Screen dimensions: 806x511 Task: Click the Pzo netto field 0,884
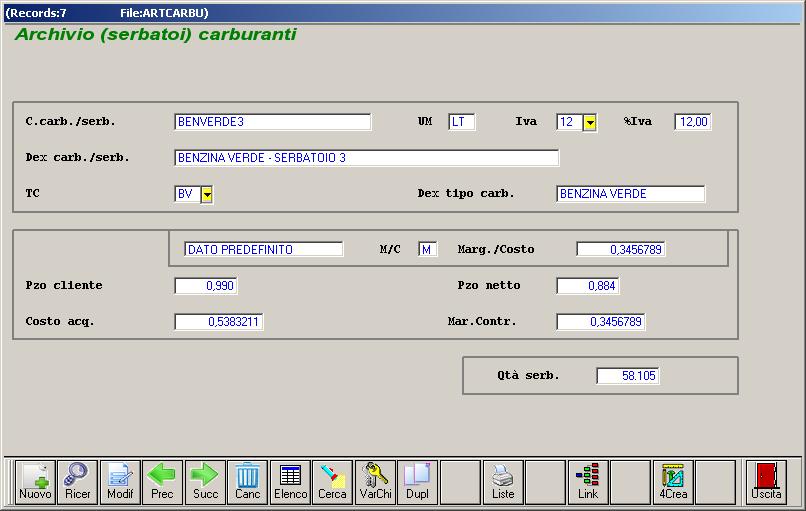(x=588, y=285)
